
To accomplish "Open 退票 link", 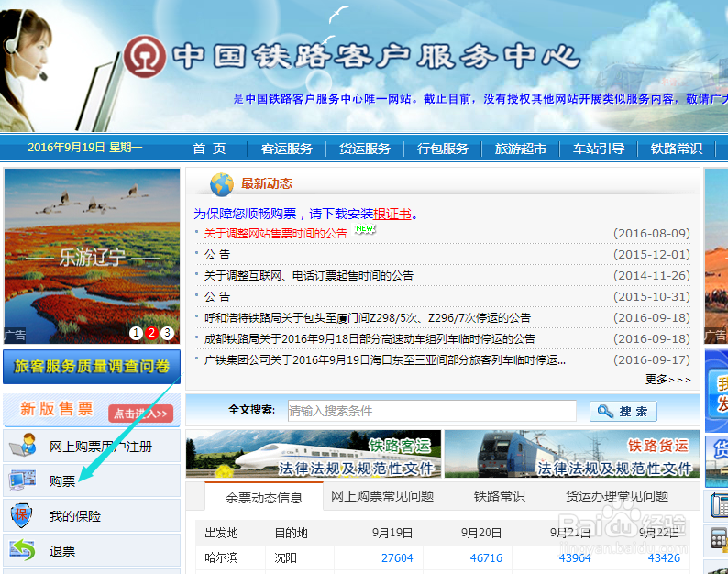I will (62, 551).
